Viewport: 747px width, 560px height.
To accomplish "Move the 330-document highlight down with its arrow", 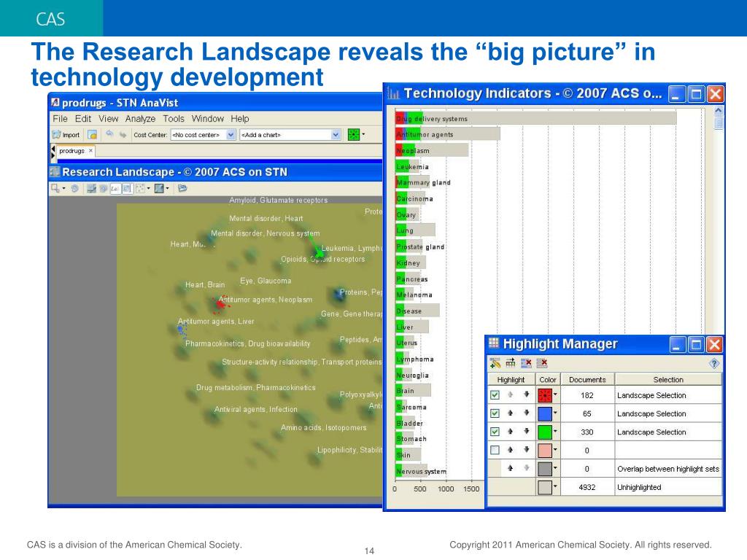I will [x=527, y=432].
